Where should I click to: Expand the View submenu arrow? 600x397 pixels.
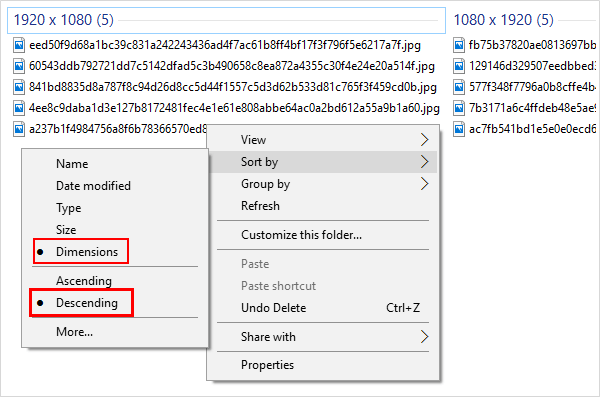[424, 140]
